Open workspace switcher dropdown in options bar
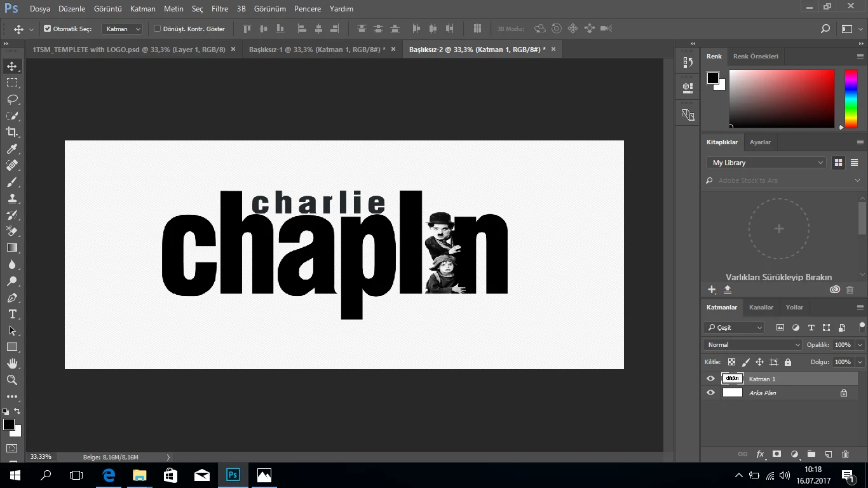This screenshot has height=488, width=868. coord(851,29)
